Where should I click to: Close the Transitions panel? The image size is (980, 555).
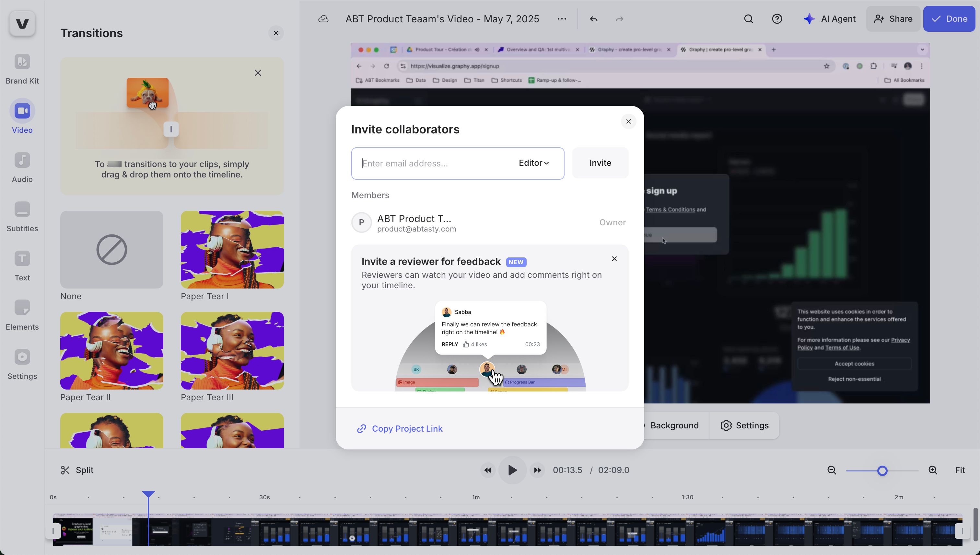tap(276, 33)
